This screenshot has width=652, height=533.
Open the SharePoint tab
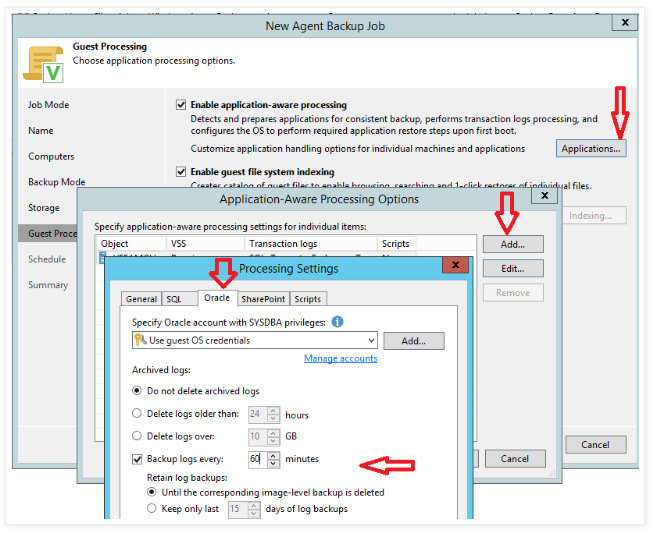point(262,298)
